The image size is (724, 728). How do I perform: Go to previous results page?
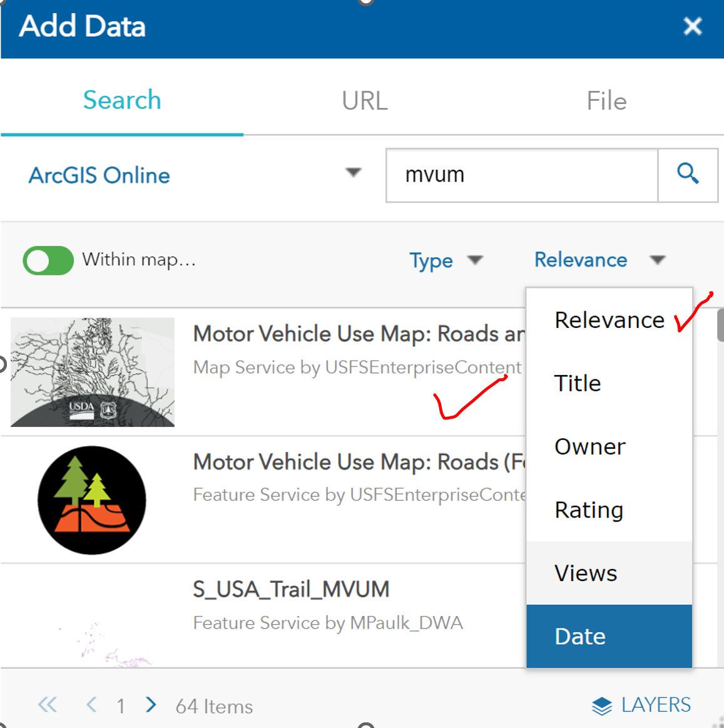[x=91, y=705]
